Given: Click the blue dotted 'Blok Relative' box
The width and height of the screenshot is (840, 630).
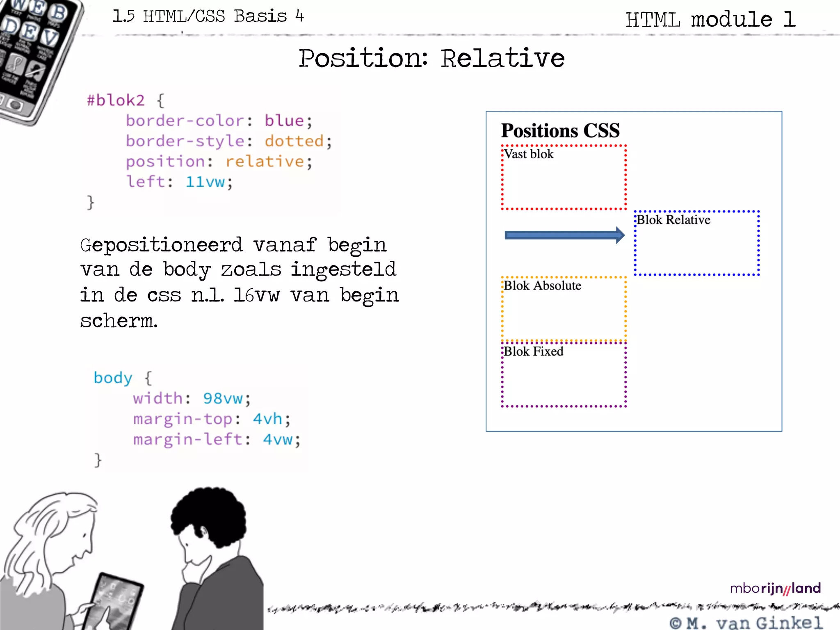Looking at the screenshot, I should coord(697,243).
